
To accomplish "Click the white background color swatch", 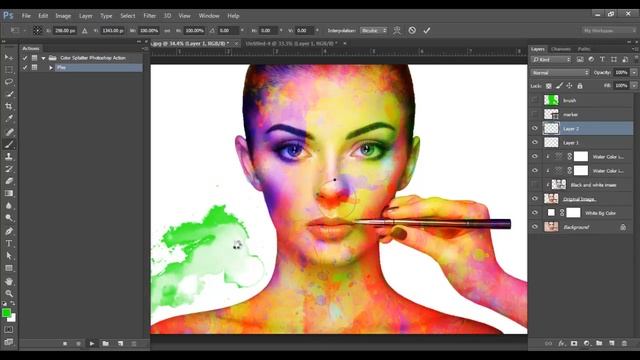I will click(13, 318).
